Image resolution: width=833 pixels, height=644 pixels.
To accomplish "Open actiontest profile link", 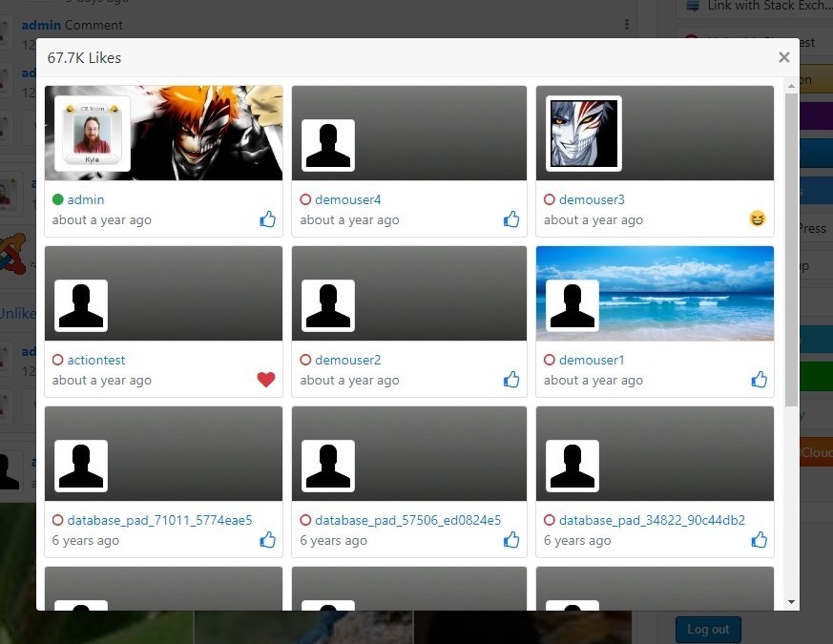I will [96, 361].
